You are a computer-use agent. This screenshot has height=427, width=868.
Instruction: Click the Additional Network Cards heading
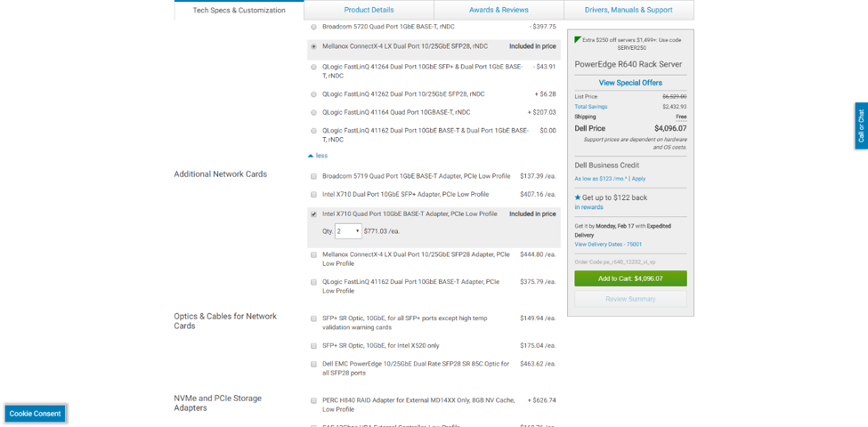(x=220, y=174)
